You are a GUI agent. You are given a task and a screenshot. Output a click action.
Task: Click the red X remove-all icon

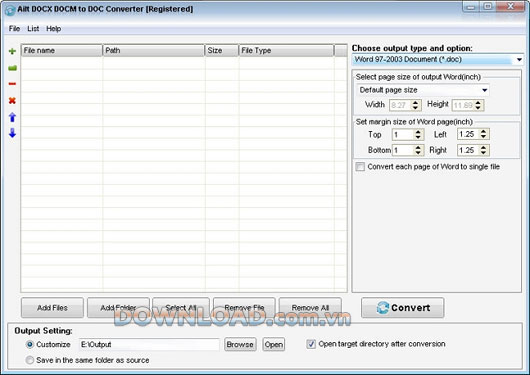12,100
